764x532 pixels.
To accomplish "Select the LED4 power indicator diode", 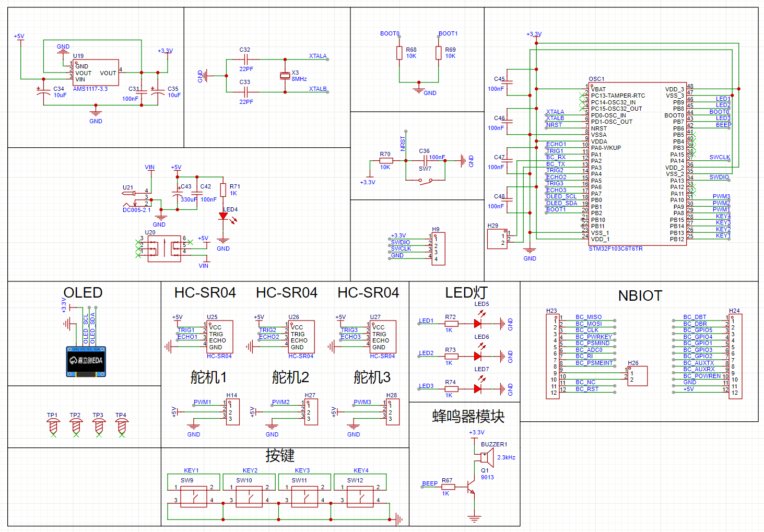I will click(224, 217).
